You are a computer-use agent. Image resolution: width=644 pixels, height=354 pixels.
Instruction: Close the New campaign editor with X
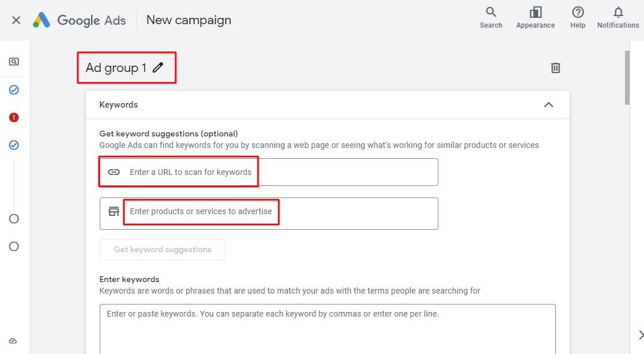pyautogui.click(x=16, y=20)
